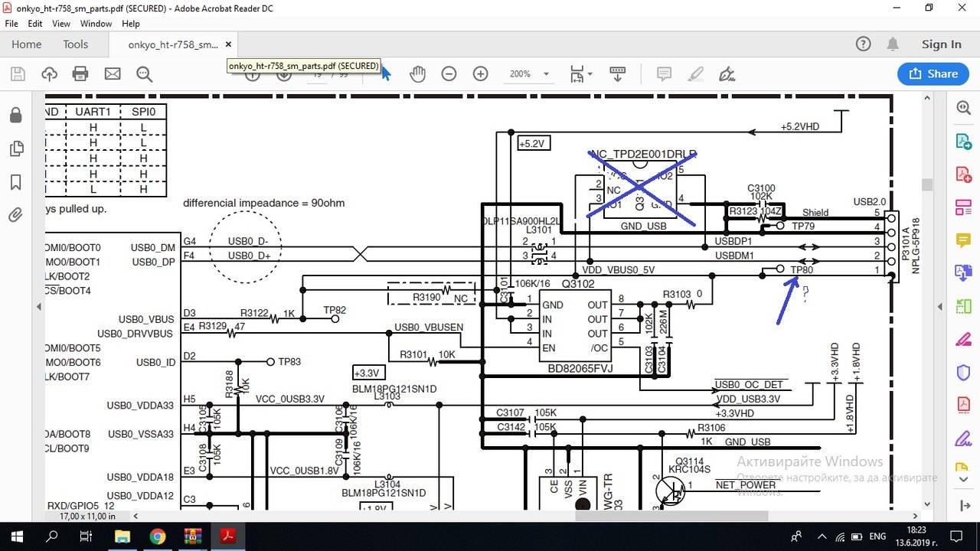Image resolution: width=980 pixels, height=551 pixels.
Task: Open bookmarks panel in left sidebar
Action: pyautogui.click(x=15, y=182)
